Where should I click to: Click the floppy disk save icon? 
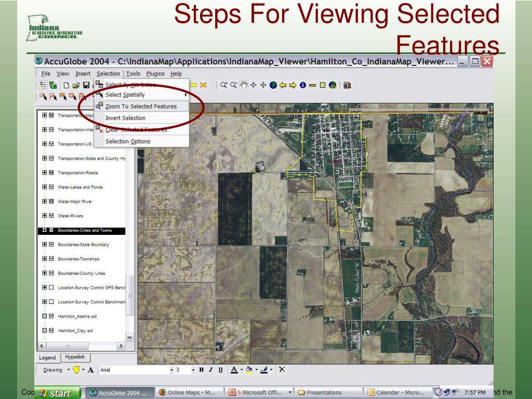86,85
